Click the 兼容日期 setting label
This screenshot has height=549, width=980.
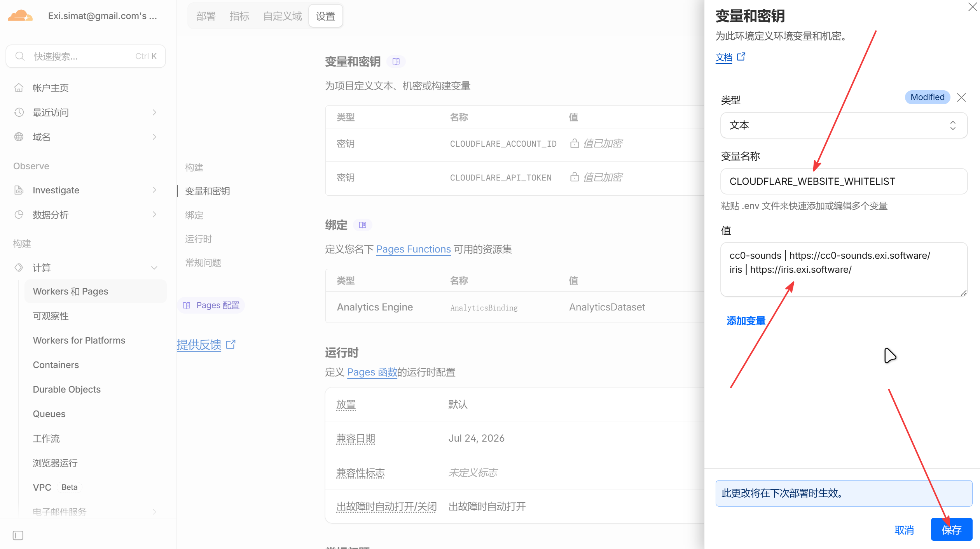[x=356, y=438]
